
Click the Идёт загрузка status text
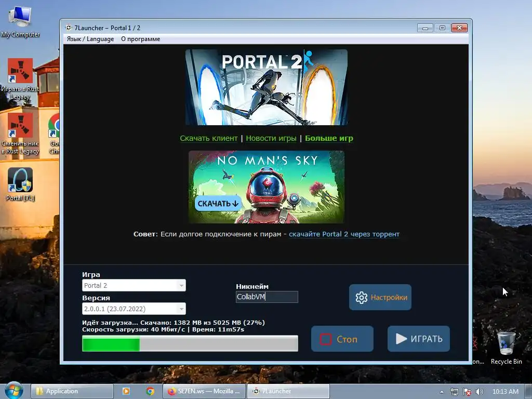pyautogui.click(x=174, y=323)
